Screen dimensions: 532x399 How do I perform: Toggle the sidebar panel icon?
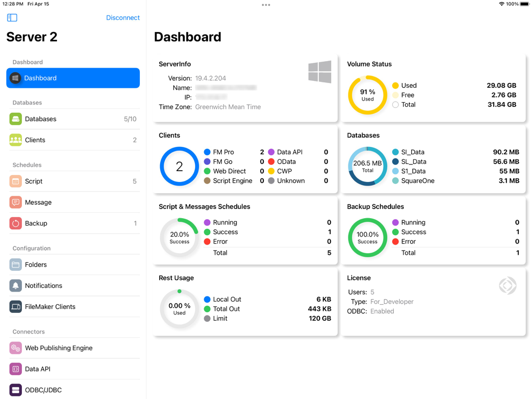pyautogui.click(x=12, y=18)
